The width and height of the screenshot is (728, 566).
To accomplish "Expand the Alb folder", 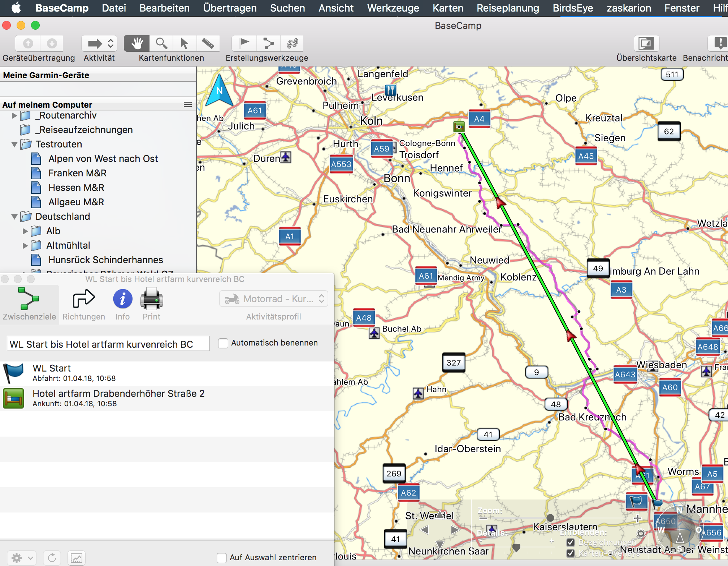I will pyautogui.click(x=25, y=231).
